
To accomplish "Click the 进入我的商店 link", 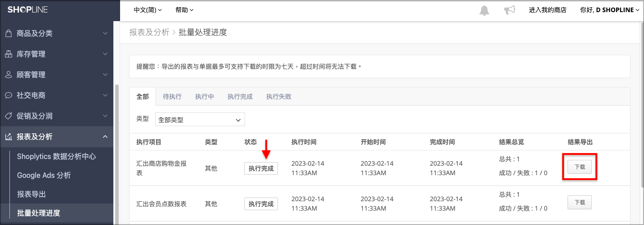I will point(548,10).
